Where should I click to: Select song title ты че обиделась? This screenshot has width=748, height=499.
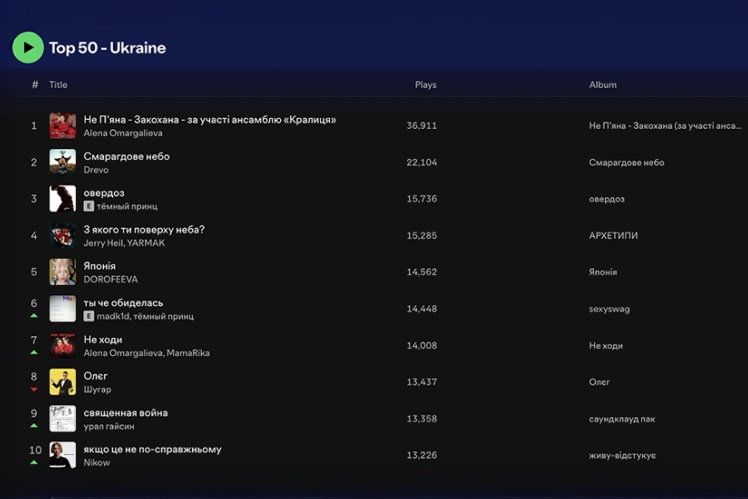pyautogui.click(x=123, y=303)
